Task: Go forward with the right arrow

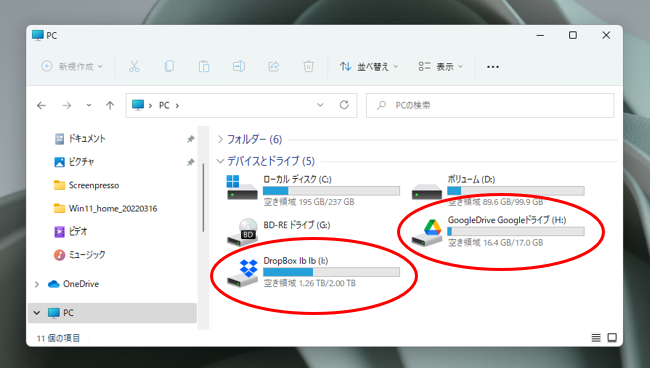Action: click(67, 106)
